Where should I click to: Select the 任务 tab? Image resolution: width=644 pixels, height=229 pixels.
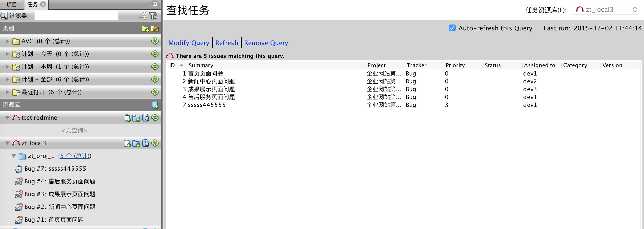tap(32, 4)
